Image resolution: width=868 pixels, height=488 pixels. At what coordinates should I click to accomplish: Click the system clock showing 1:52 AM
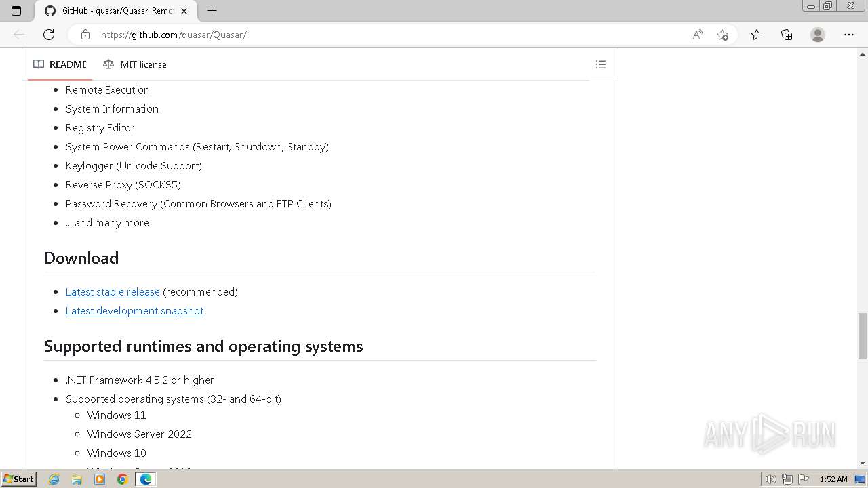(x=833, y=479)
